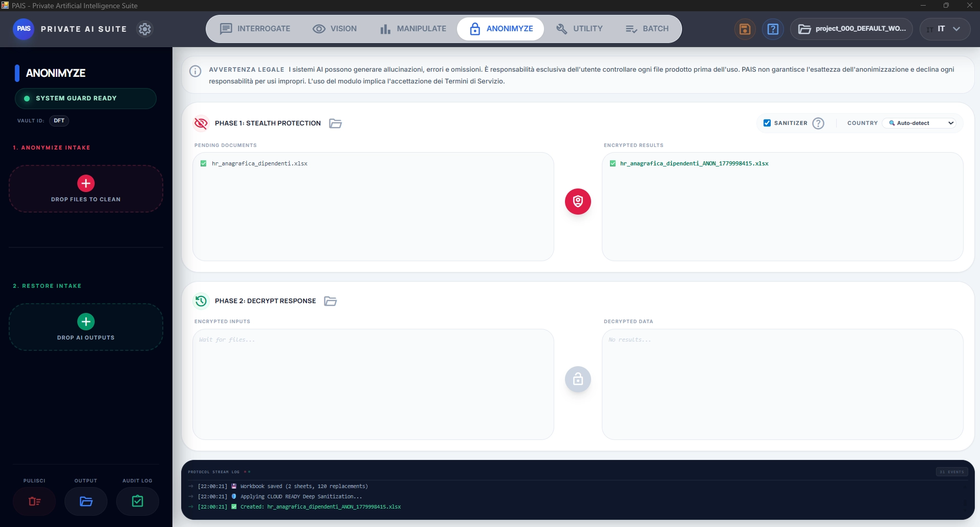This screenshot has height=527, width=980.
Task: Show Sanitizer help question mark
Action: (818, 123)
